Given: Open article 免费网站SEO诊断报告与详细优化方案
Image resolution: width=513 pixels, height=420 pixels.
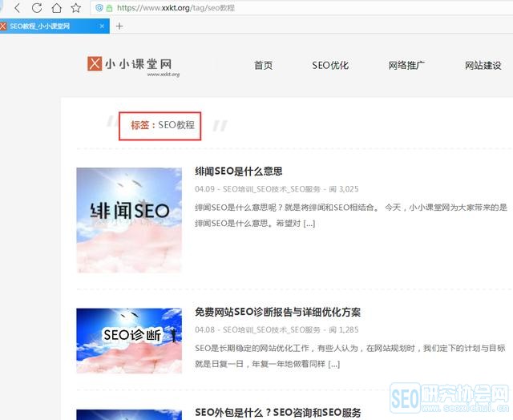Looking at the screenshot, I should coord(277,312).
